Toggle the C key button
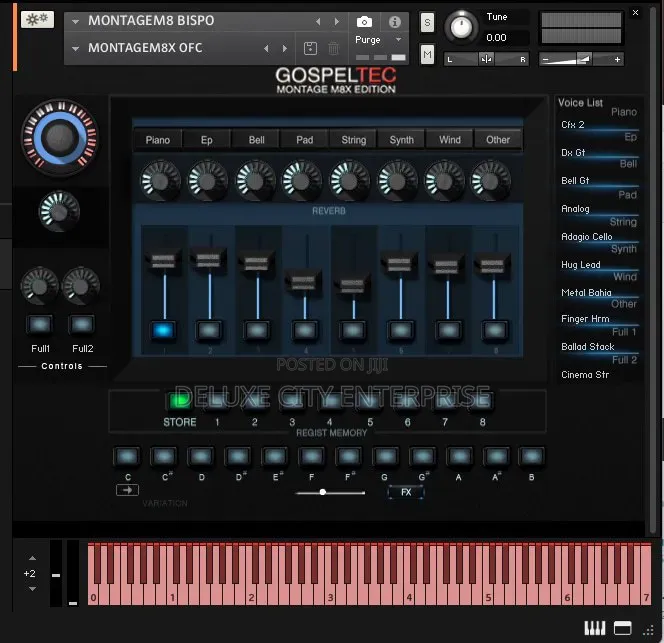Image resolution: width=664 pixels, height=643 pixels. 127,457
